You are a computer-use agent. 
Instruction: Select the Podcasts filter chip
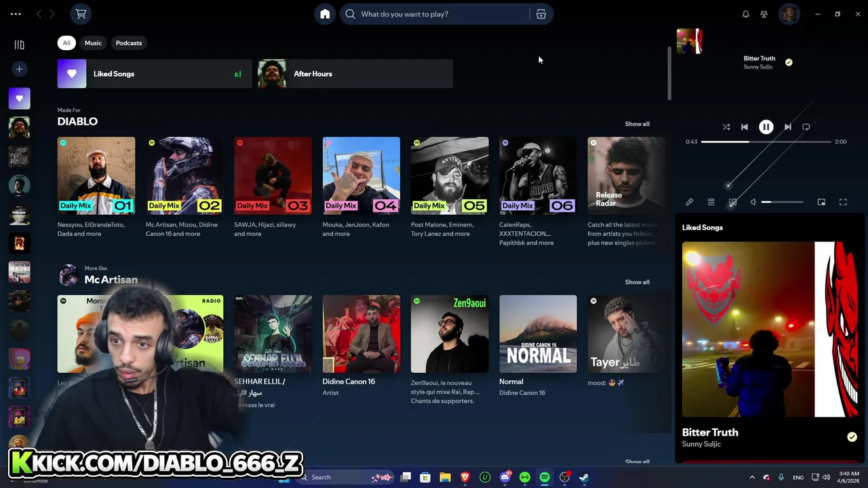[129, 43]
